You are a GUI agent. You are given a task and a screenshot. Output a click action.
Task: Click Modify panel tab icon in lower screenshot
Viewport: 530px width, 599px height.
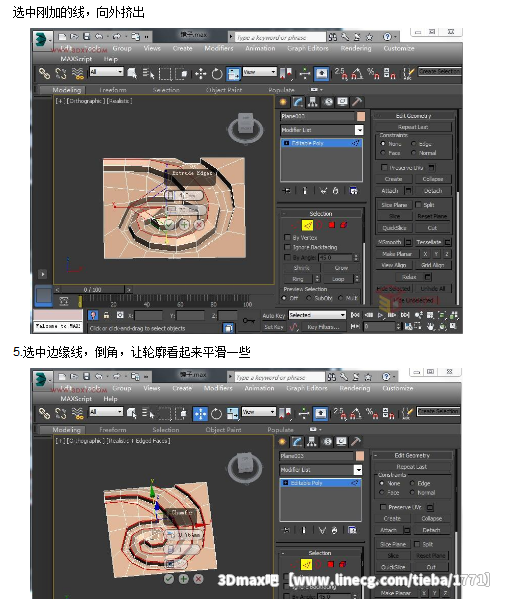297,442
